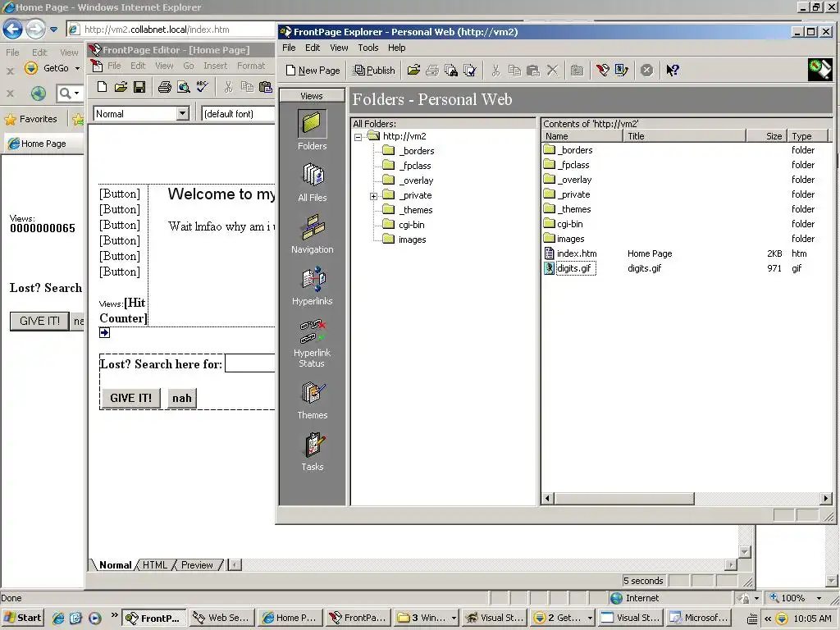Image resolution: width=840 pixels, height=630 pixels.
Task: Click the What's This help pointer icon
Action: point(673,71)
